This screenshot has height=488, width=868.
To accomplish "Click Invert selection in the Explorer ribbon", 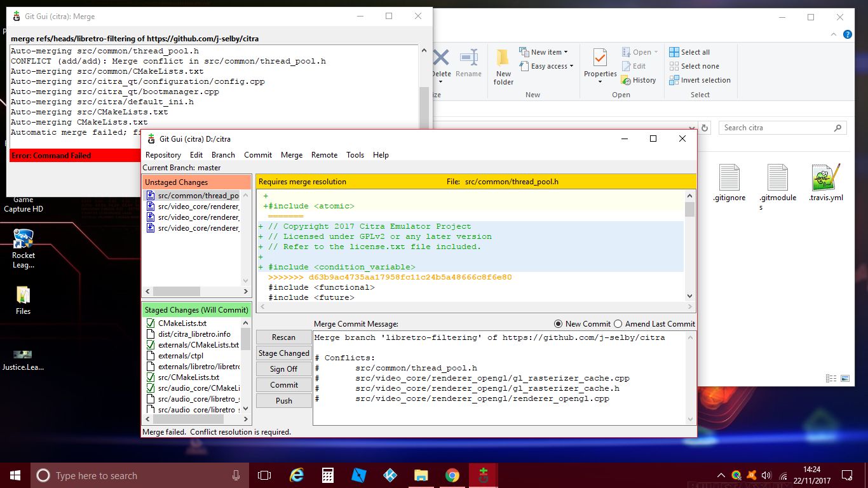I will tap(700, 80).
